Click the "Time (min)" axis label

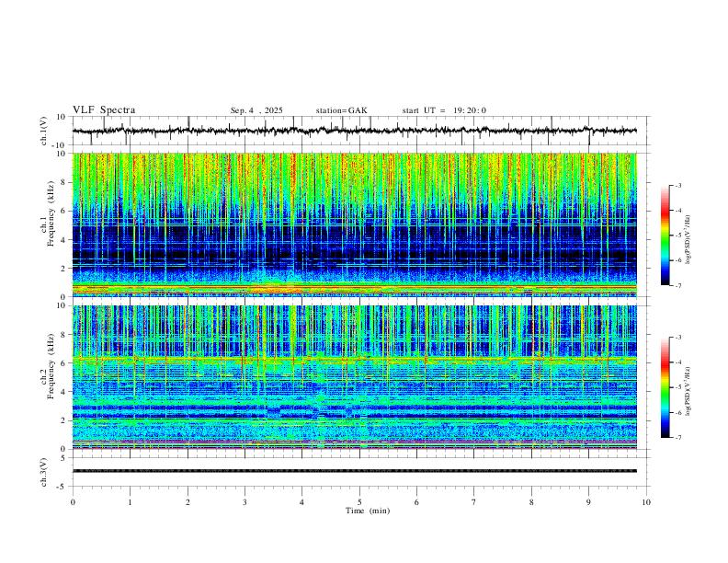[368, 511]
